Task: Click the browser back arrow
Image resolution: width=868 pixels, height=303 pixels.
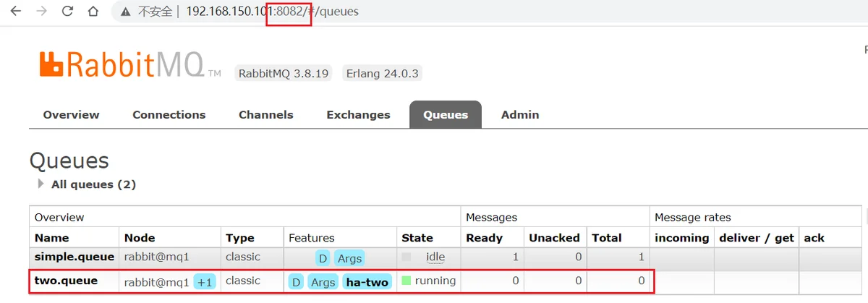Action: click(x=16, y=12)
